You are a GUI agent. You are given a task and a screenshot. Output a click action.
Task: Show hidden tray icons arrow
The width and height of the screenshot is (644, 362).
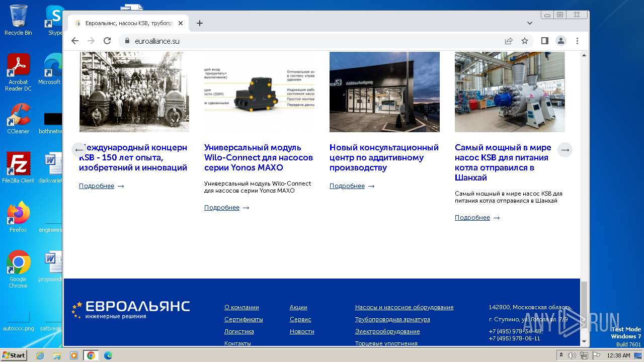[x=561, y=355]
